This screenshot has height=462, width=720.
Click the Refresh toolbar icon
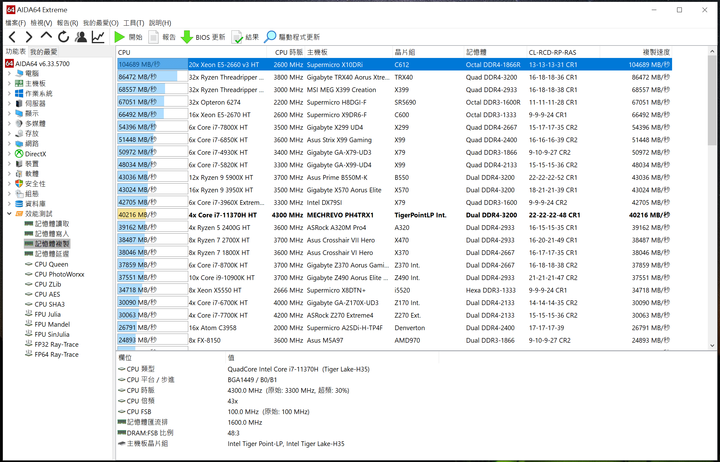click(x=63, y=37)
